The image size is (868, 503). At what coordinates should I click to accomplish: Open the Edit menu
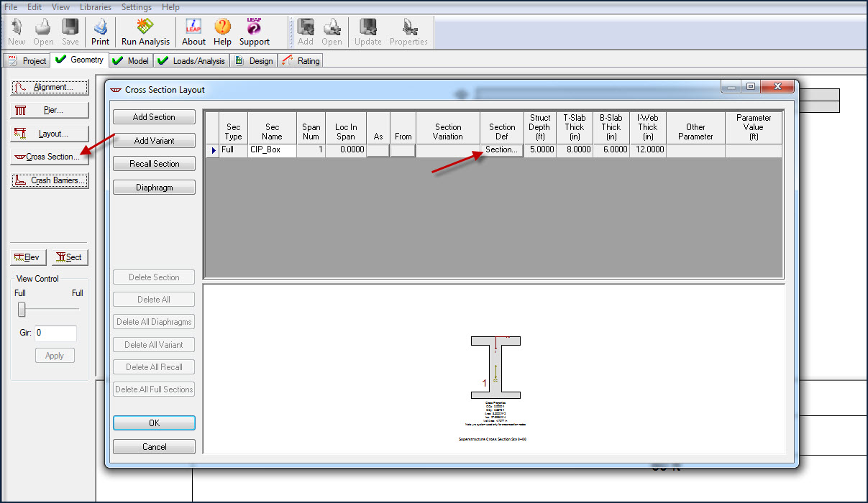coord(34,6)
